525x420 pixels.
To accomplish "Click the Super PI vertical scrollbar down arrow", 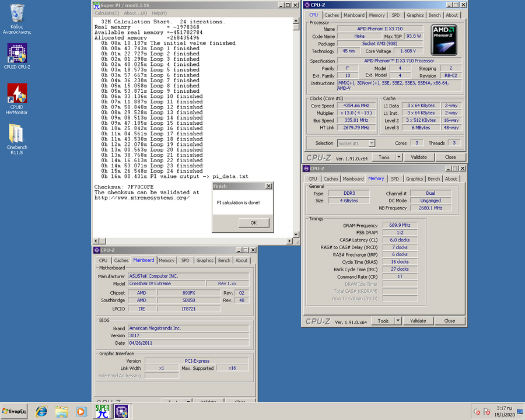I will 296,235.
